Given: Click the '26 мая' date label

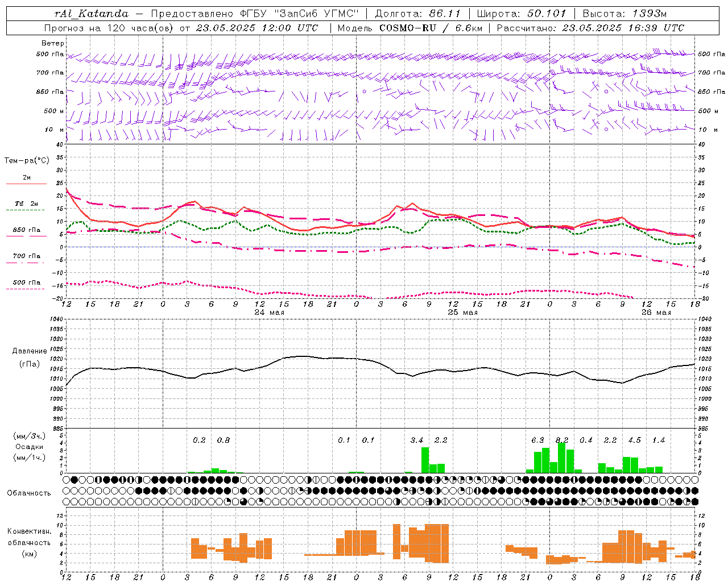Looking at the screenshot, I should pos(656,313).
